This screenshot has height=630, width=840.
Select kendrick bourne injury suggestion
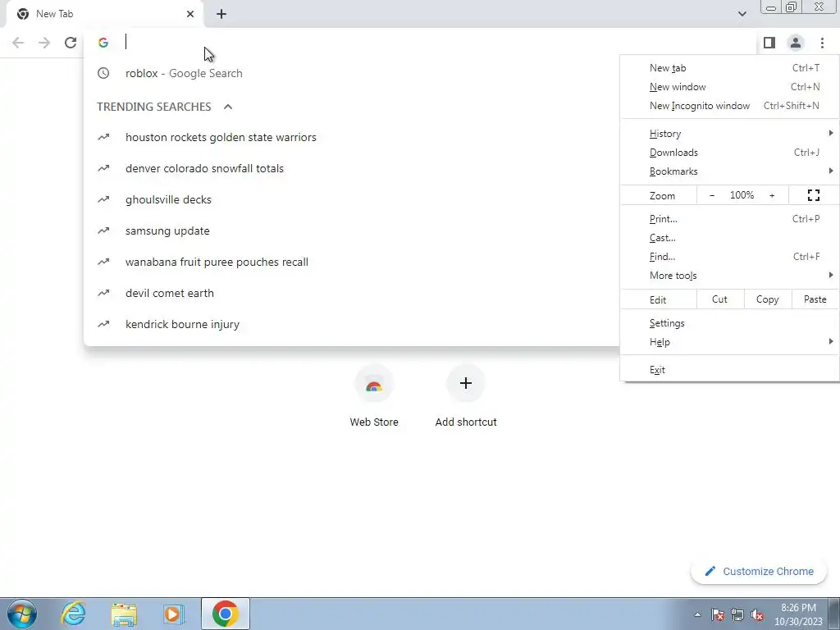point(351,324)
